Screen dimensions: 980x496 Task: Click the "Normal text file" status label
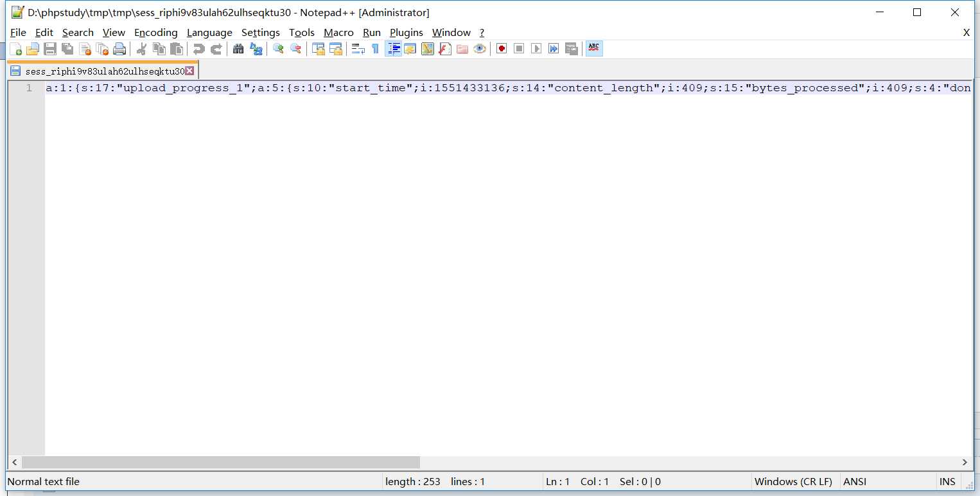pyautogui.click(x=44, y=481)
